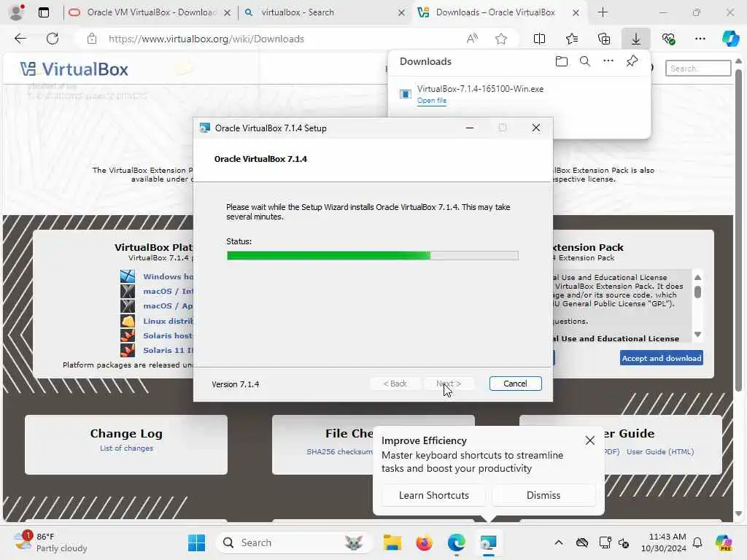The width and height of the screenshot is (747, 560).
Task: Open the Read aloud icon in the address bar
Action: [x=472, y=39]
